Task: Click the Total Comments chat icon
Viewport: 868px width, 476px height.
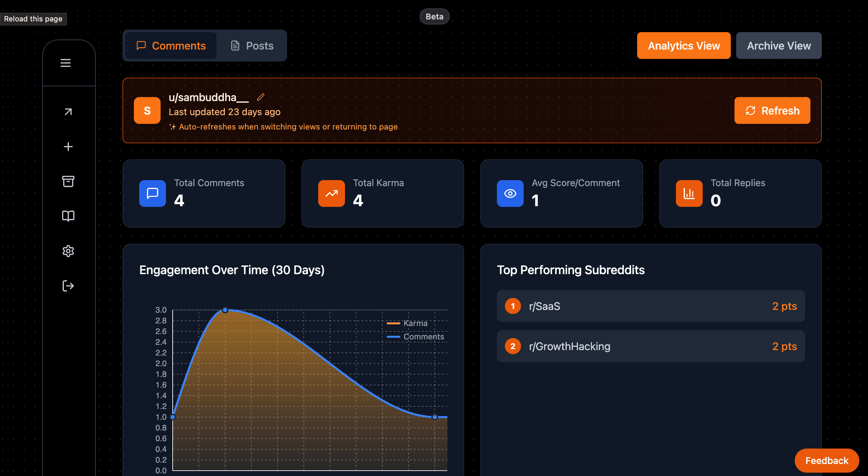Action: 152,193
